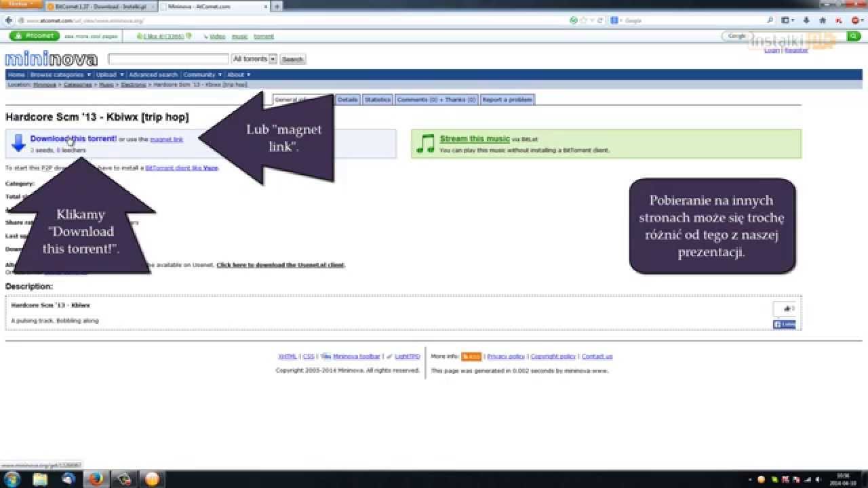Open the Report a problem tab
The image size is (868, 488).
[x=507, y=100]
